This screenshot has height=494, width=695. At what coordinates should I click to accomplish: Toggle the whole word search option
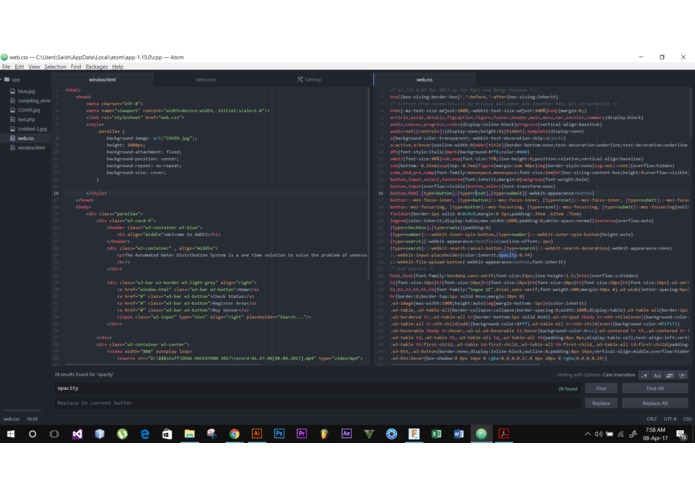682,375
